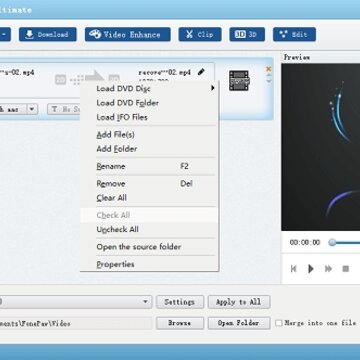Click the preview seek slider handle
This screenshot has width=360, height=360.
pos(332,242)
